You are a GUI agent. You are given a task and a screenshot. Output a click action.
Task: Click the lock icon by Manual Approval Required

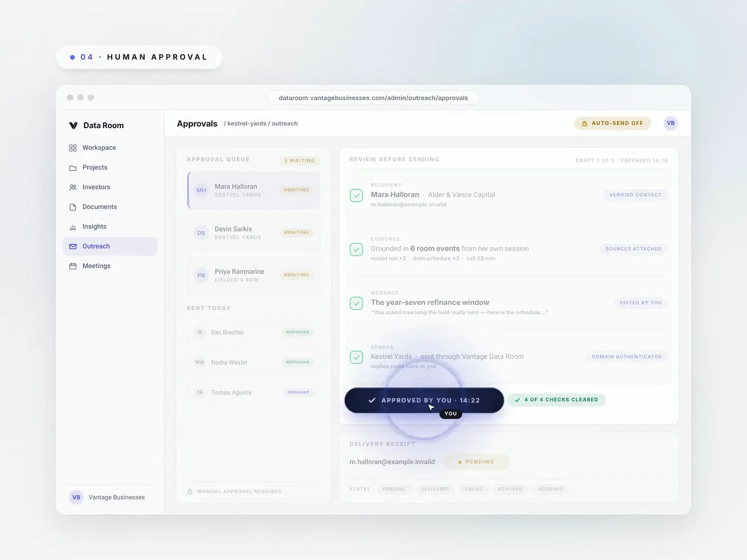(190, 492)
